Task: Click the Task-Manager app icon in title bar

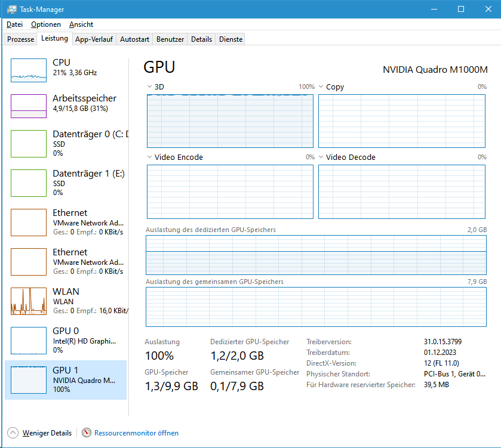Action: [x=12, y=10]
